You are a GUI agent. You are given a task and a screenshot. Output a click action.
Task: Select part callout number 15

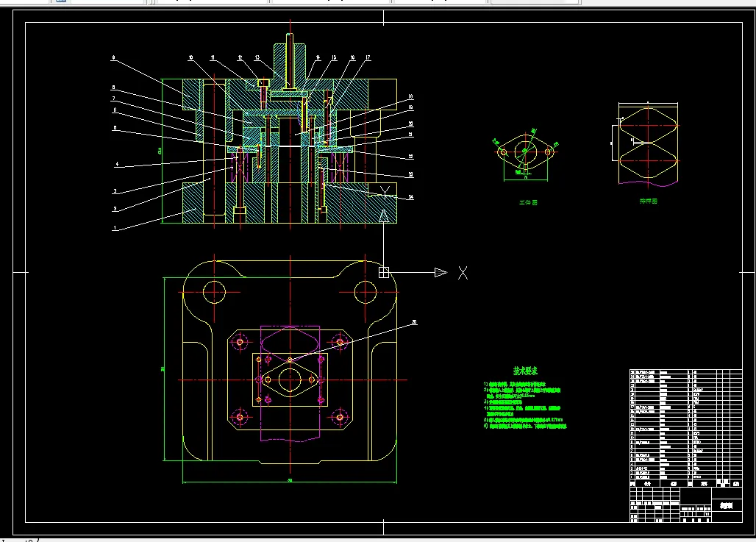[x=334, y=57]
